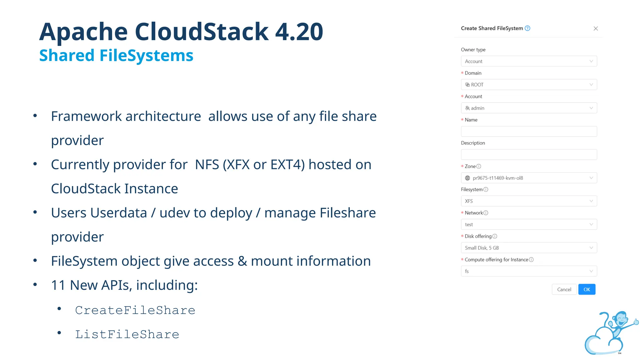
Task: Click the Compute offering for Instance info icon
Action: click(531, 260)
